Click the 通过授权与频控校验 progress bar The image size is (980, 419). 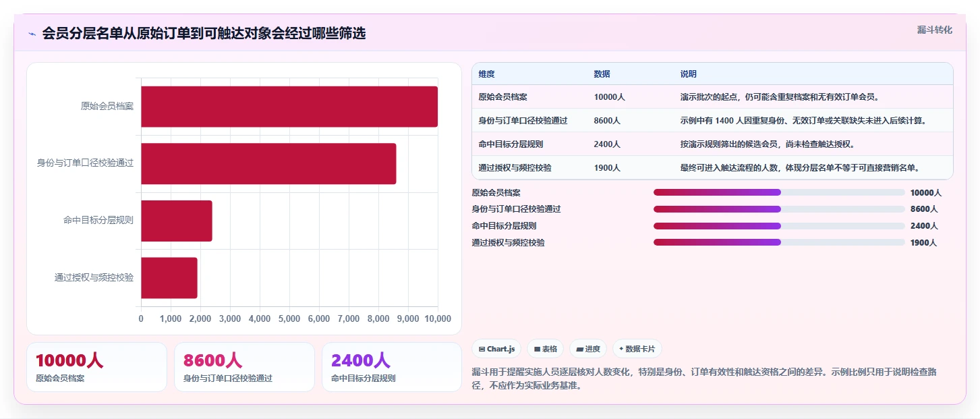[779, 242]
